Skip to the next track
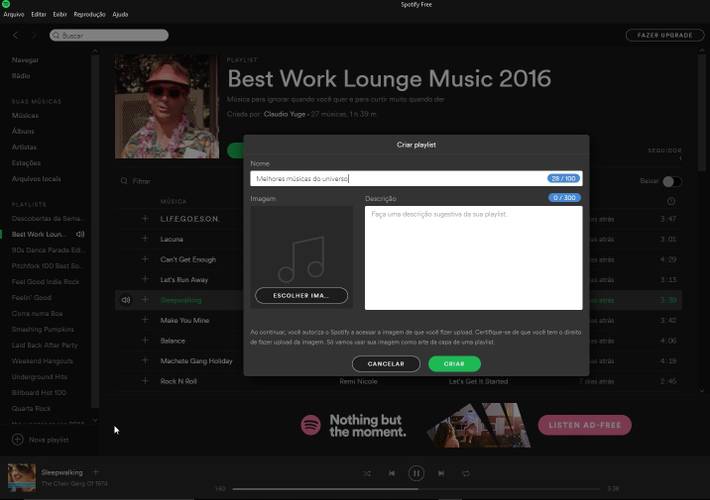 [441, 473]
